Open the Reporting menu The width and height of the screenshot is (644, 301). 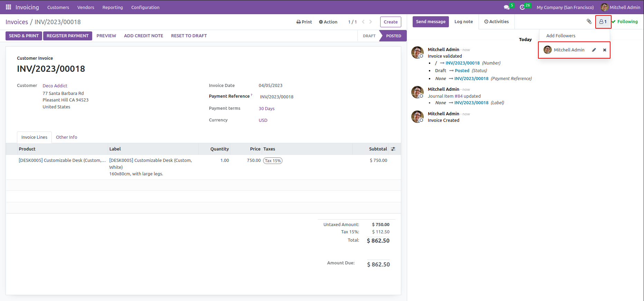coord(113,7)
